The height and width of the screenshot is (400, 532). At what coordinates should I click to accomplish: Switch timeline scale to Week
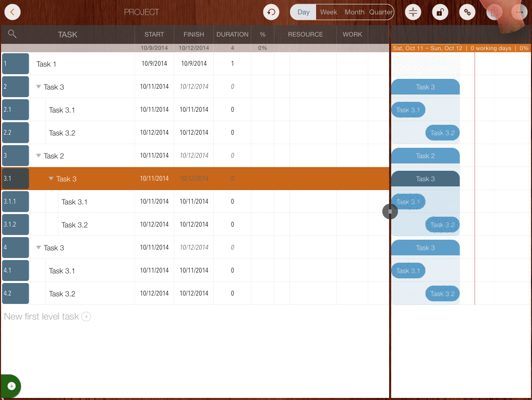click(329, 12)
